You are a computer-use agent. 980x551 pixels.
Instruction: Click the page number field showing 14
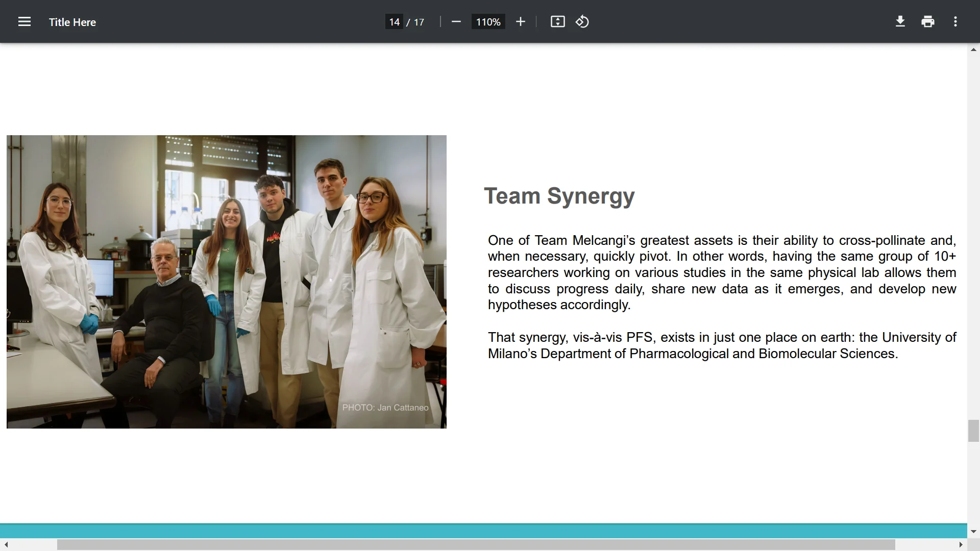pyautogui.click(x=394, y=22)
